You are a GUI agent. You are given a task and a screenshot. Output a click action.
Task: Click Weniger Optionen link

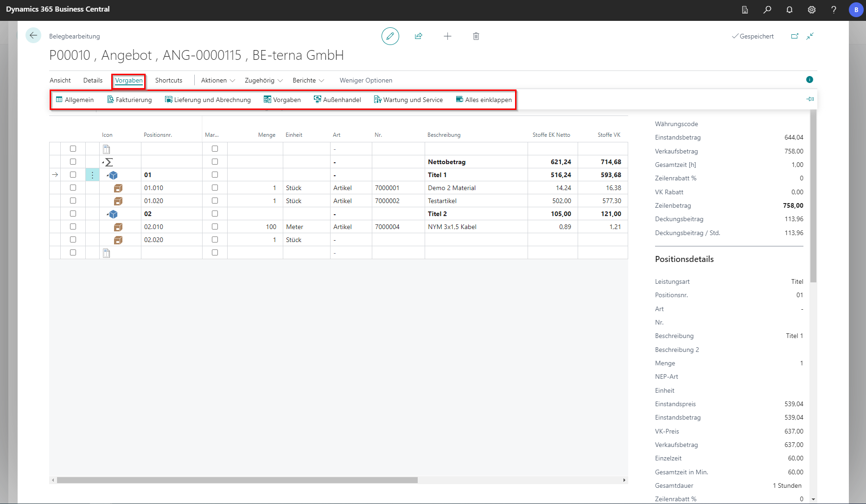coord(366,80)
